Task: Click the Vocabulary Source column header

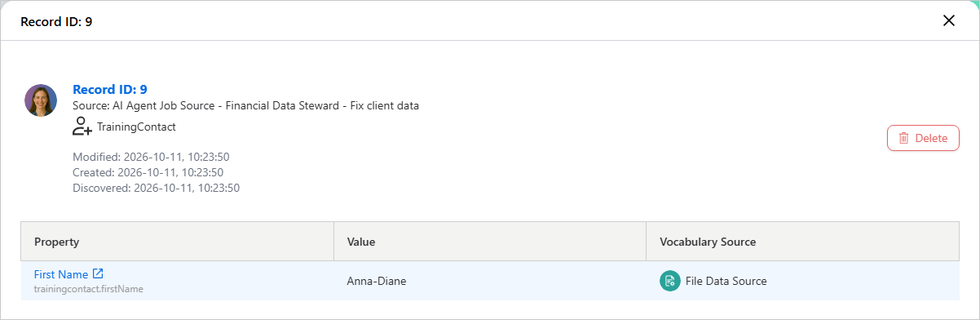Action: pyautogui.click(x=803, y=242)
